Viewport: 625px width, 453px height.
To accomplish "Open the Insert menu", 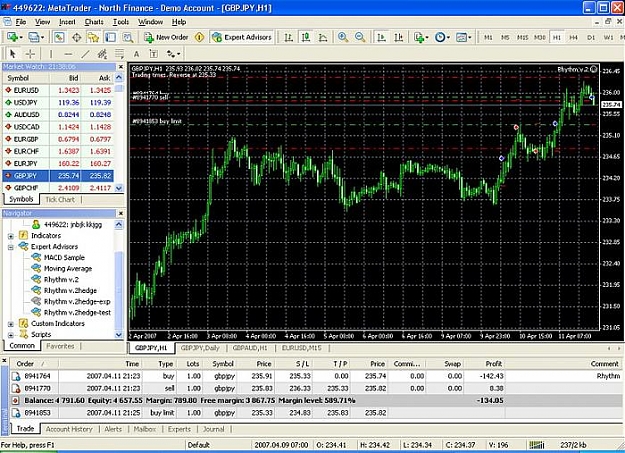I will (x=67, y=22).
